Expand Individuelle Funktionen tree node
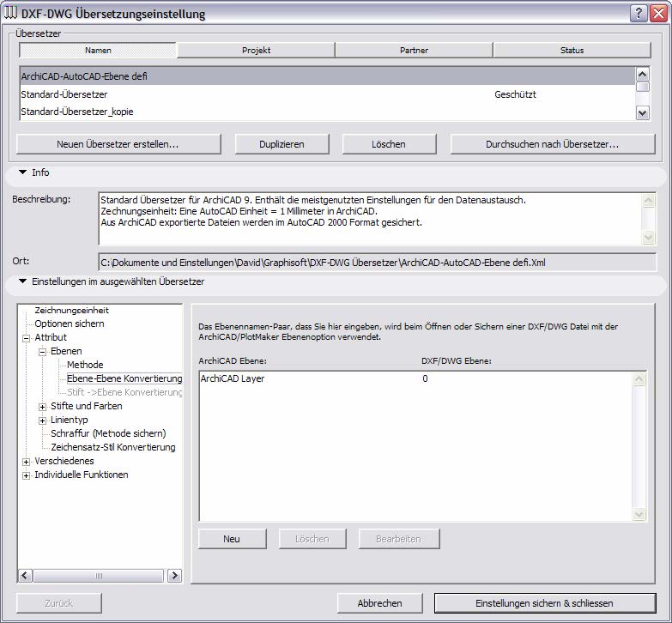This screenshot has width=672, height=623. 26,475
